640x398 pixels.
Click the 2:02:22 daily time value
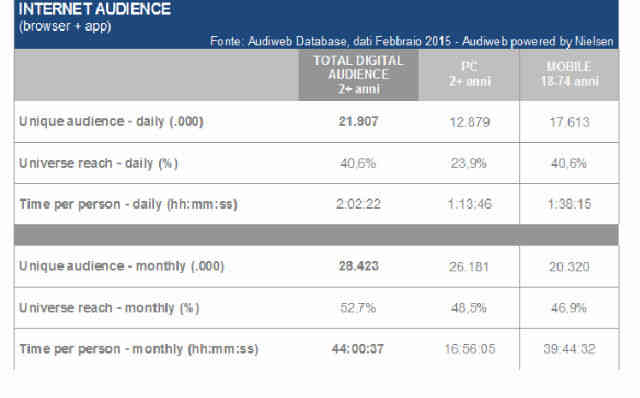(x=358, y=204)
